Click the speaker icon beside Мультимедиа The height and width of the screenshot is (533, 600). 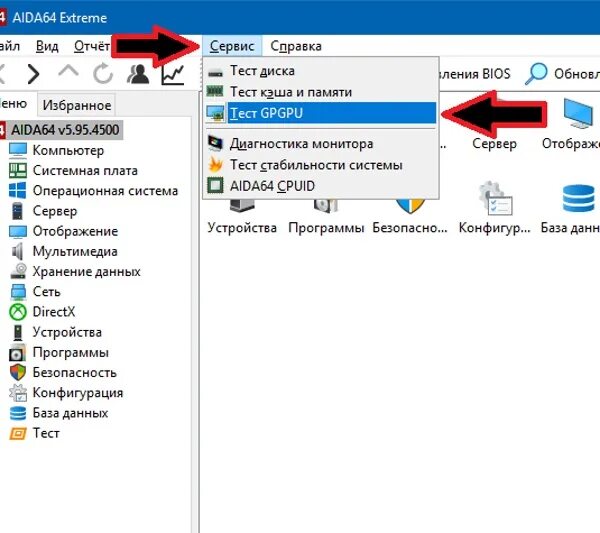click(18, 251)
